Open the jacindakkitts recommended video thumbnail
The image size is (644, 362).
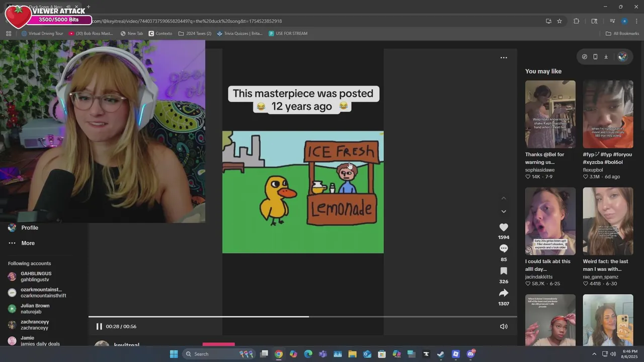tap(550, 221)
